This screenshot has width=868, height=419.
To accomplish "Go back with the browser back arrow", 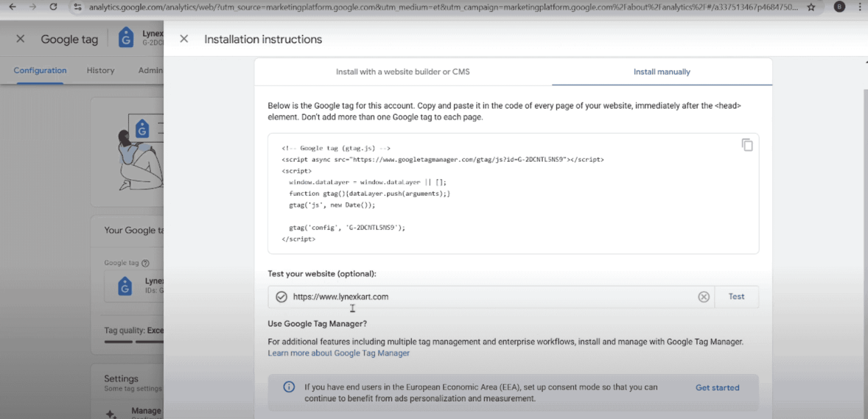I will click(12, 7).
